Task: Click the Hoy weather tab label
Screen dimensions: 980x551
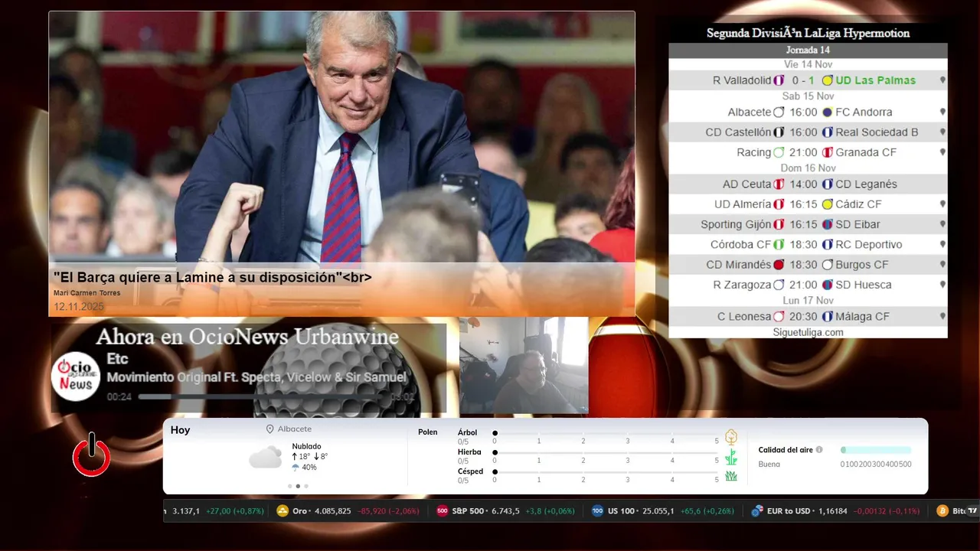Action: [180, 430]
